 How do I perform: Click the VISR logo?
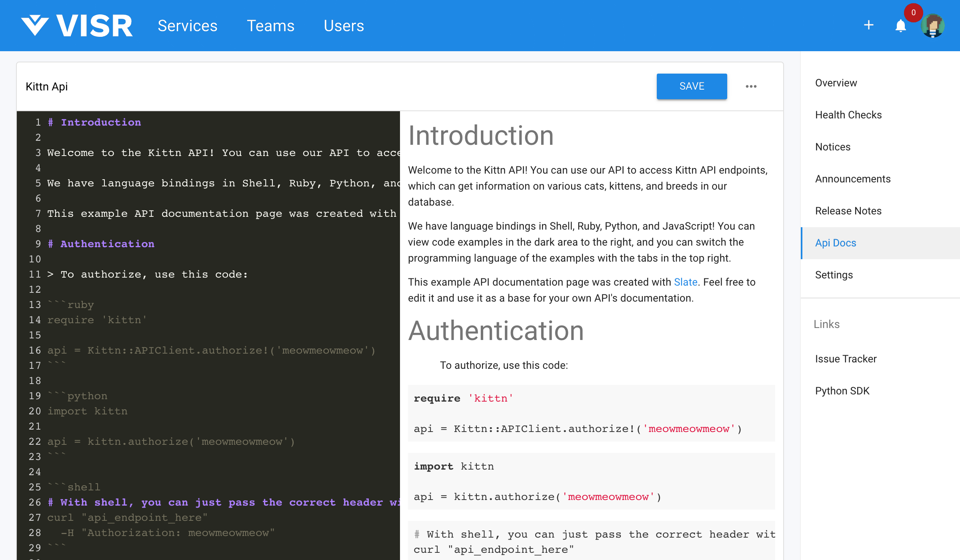tap(77, 26)
